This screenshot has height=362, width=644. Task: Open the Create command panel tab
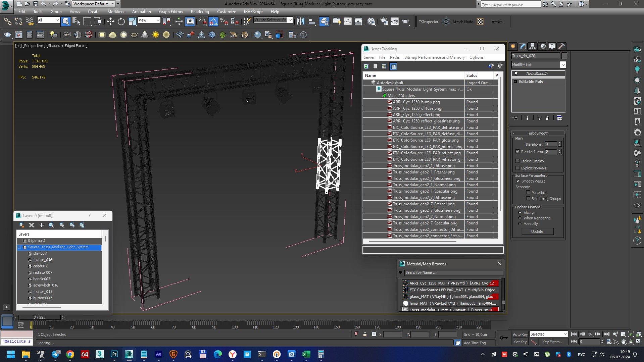(513, 46)
